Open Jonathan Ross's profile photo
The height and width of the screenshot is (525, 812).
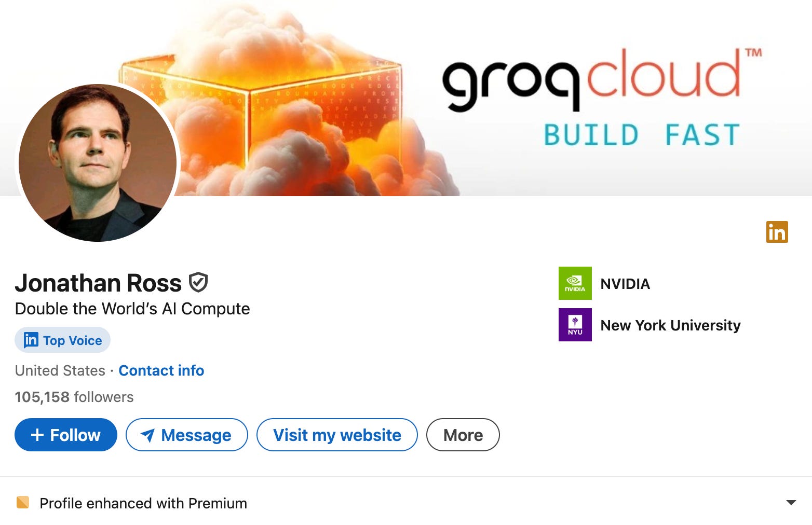tap(98, 162)
